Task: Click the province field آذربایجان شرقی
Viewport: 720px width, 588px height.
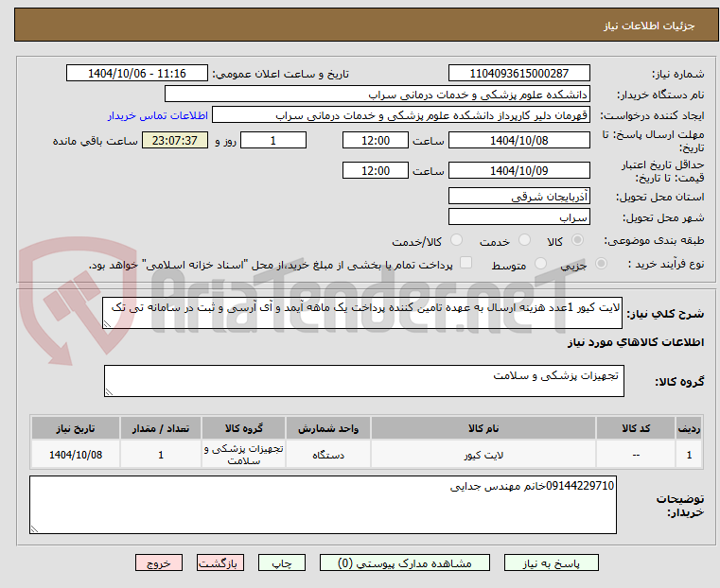Action: pyautogui.click(x=518, y=197)
